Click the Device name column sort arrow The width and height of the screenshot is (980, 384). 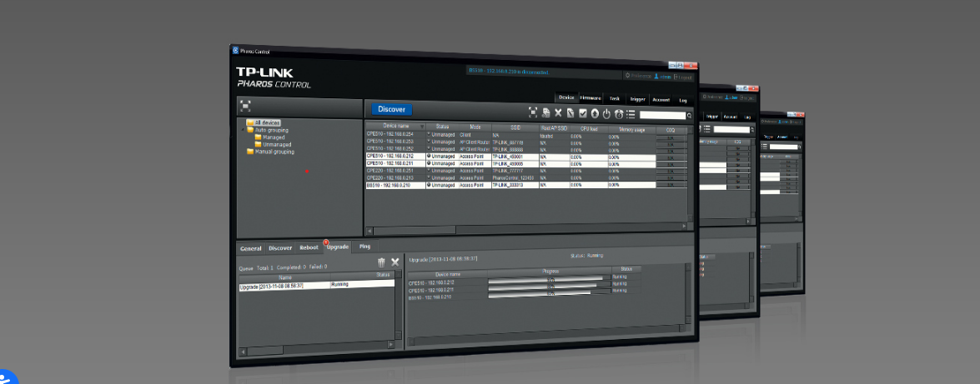[x=422, y=126]
